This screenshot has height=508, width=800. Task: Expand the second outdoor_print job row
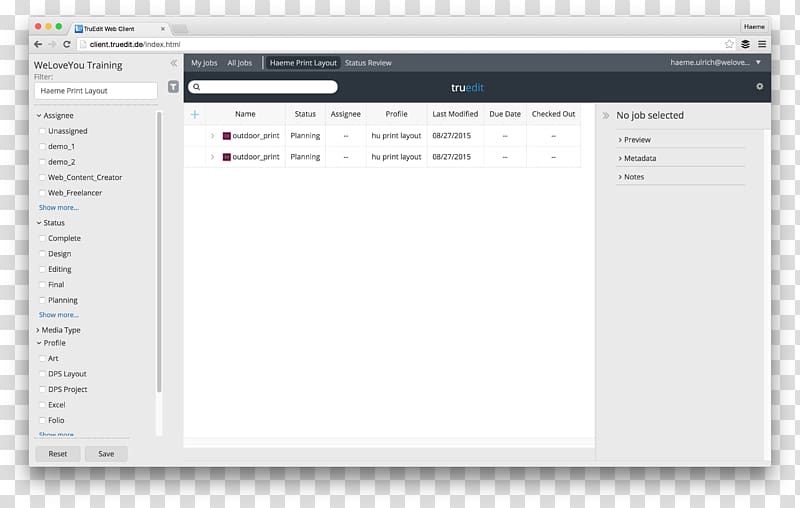pos(212,157)
